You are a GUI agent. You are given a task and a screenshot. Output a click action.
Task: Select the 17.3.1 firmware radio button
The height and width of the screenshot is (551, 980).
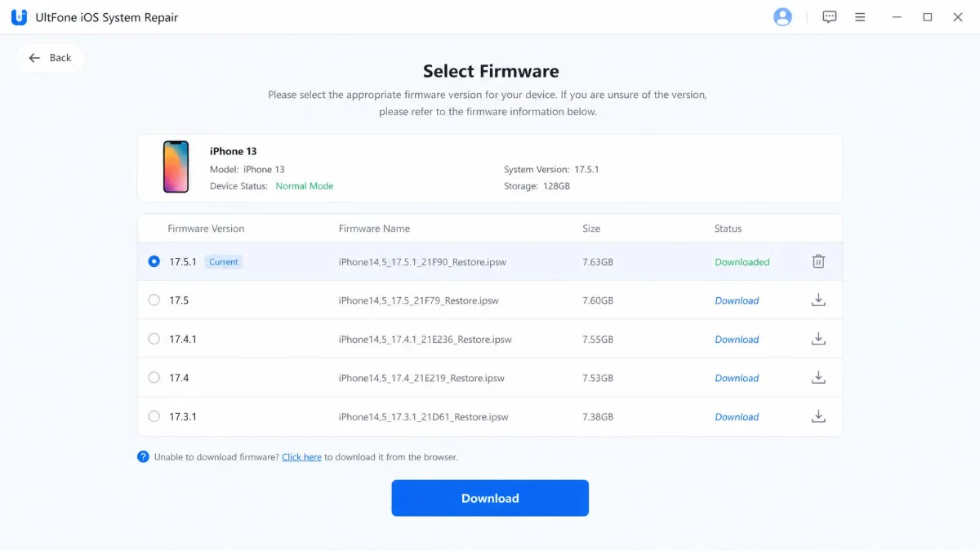coord(154,416)
